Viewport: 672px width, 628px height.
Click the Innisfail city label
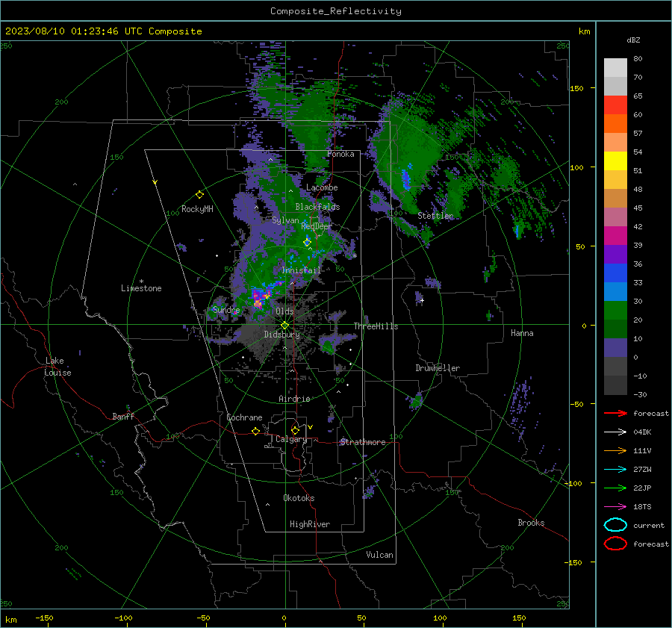tap(301, 270)
